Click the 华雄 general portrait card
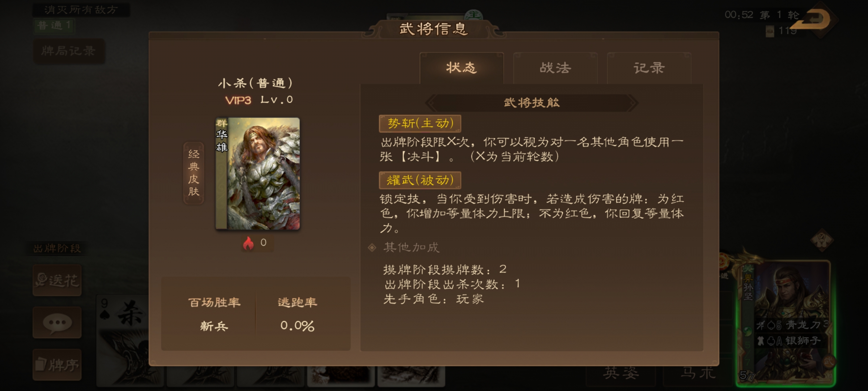Image resolution: width=868 pixels, height=391 pixels. click(x=258, y=173)
